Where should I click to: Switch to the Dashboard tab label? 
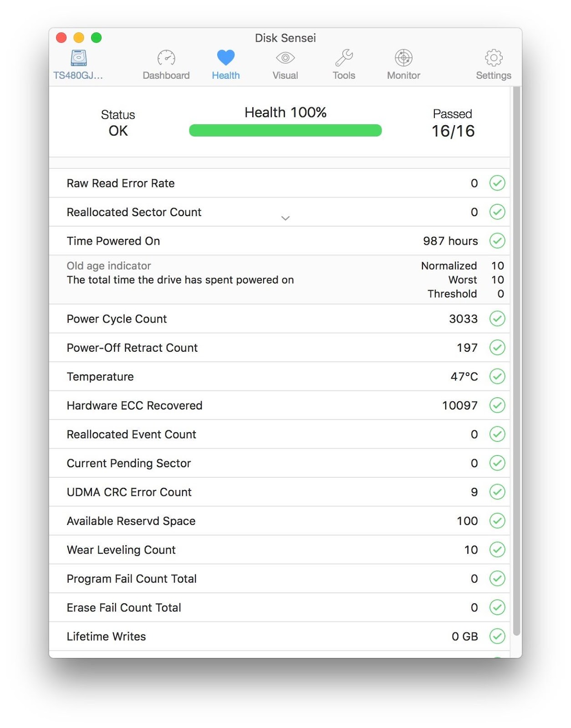(x=166, y=76)
